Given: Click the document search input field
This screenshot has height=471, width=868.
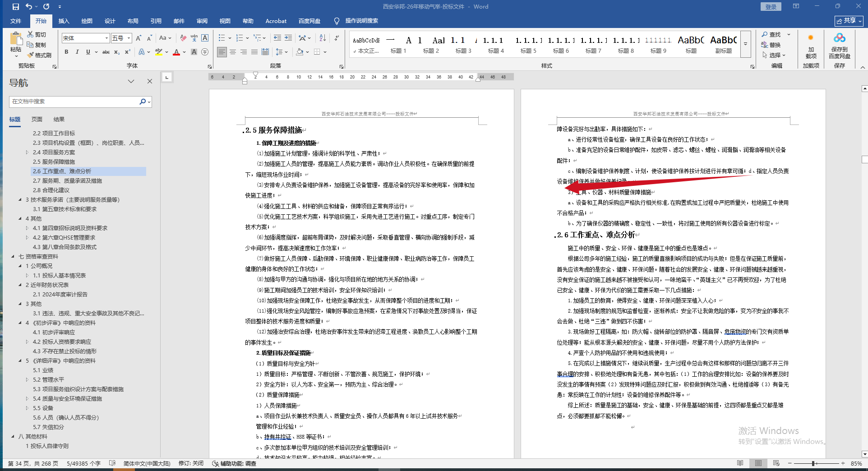Looking at the screenshot, I should coord(74,102).
